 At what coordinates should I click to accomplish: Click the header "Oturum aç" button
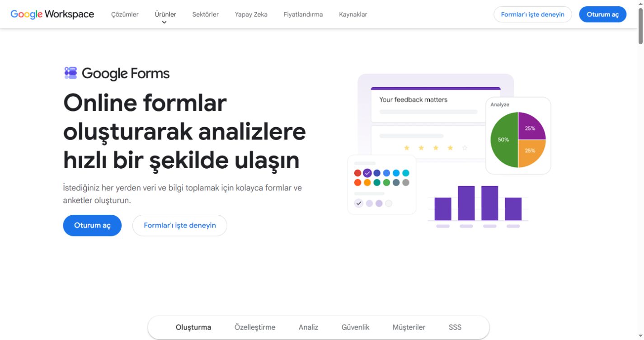pos(602,14)
